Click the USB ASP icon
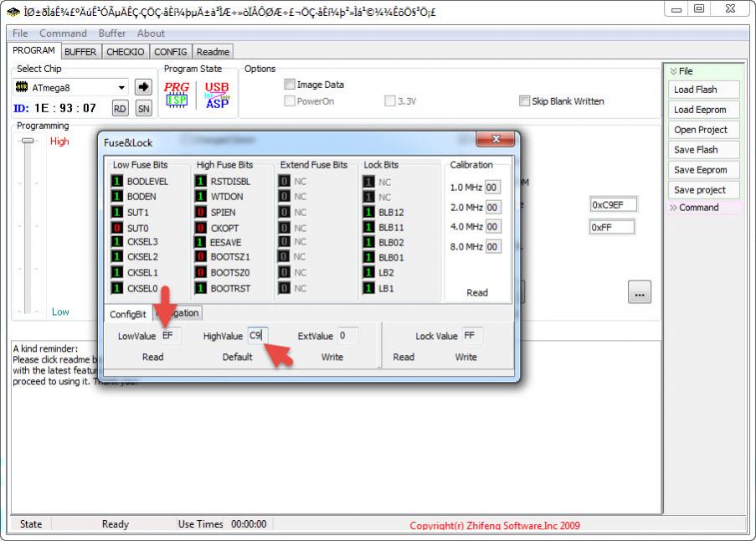Screen dimensions: 756x541 [x=217, y=95]
